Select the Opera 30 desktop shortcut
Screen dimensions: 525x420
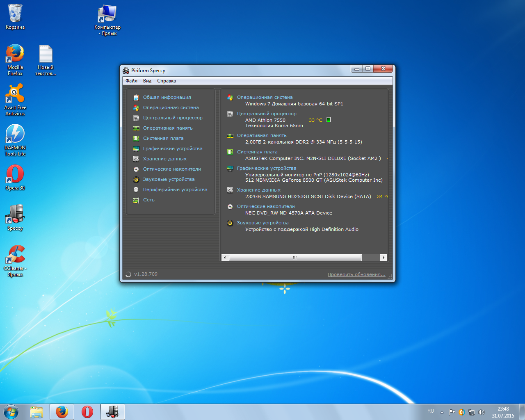pyautogui.click(x=15, y=178)
